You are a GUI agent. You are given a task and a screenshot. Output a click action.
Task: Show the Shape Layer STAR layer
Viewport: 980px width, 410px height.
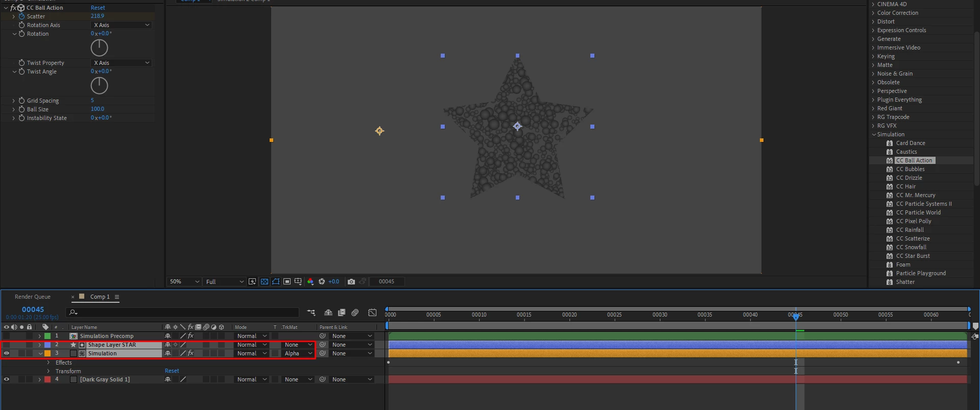(7, 345)
